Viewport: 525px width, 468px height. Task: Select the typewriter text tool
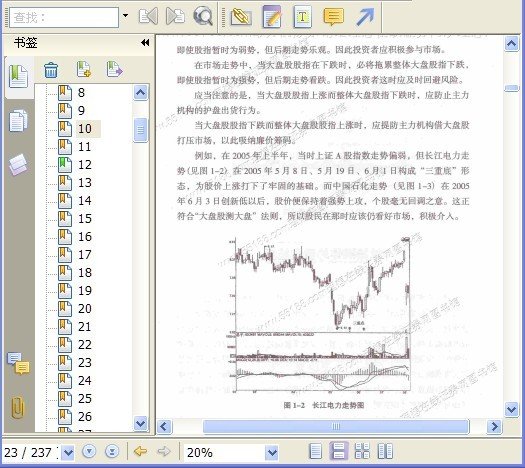coord(302,16)
